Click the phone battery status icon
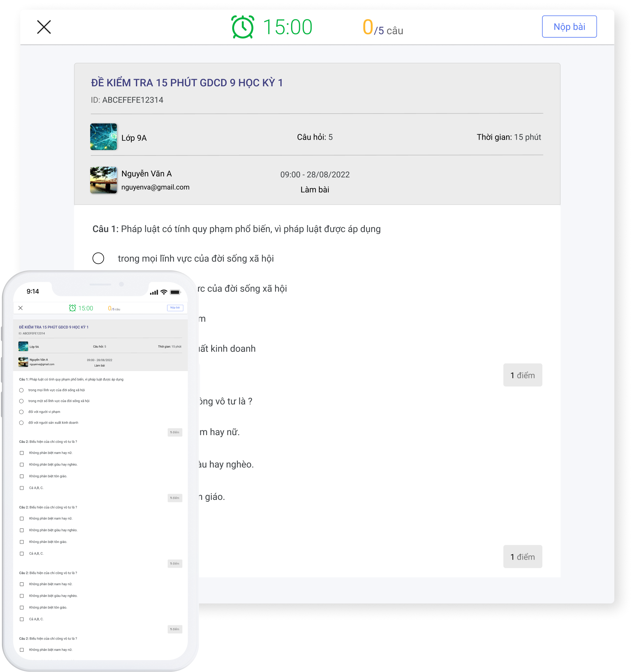 tap(175, 292)
